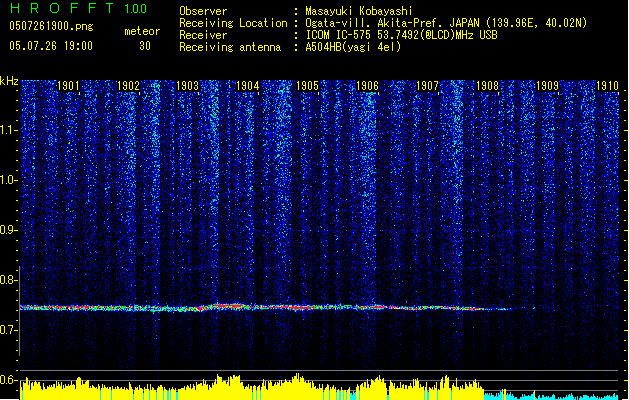The width and height of the screenshot is (629, 400).
Task: Click the Ogata-vill. Akita-Pref. JAPAN location text
Action: click(x=446, y=23)
